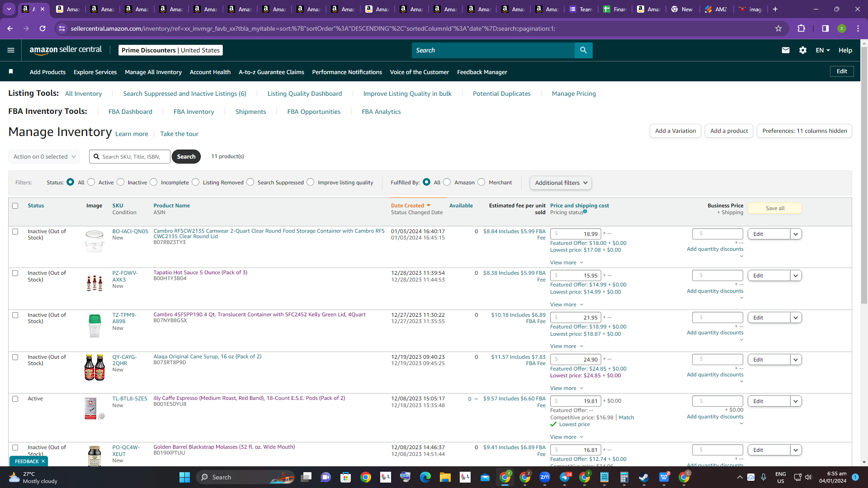Select Fulfilled By Merchant radio button
Image resolution: width=868 pixels, height=488 pixels.
(481, 182)
